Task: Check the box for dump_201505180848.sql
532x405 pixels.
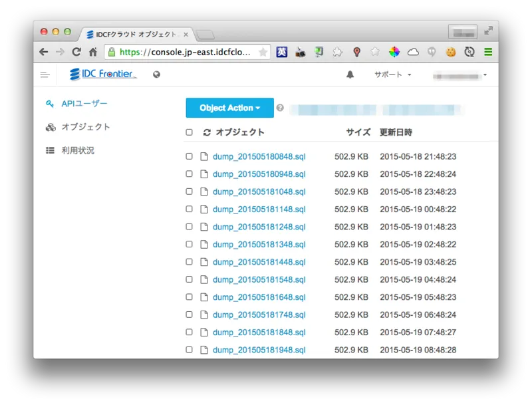Action: point(189,156)
